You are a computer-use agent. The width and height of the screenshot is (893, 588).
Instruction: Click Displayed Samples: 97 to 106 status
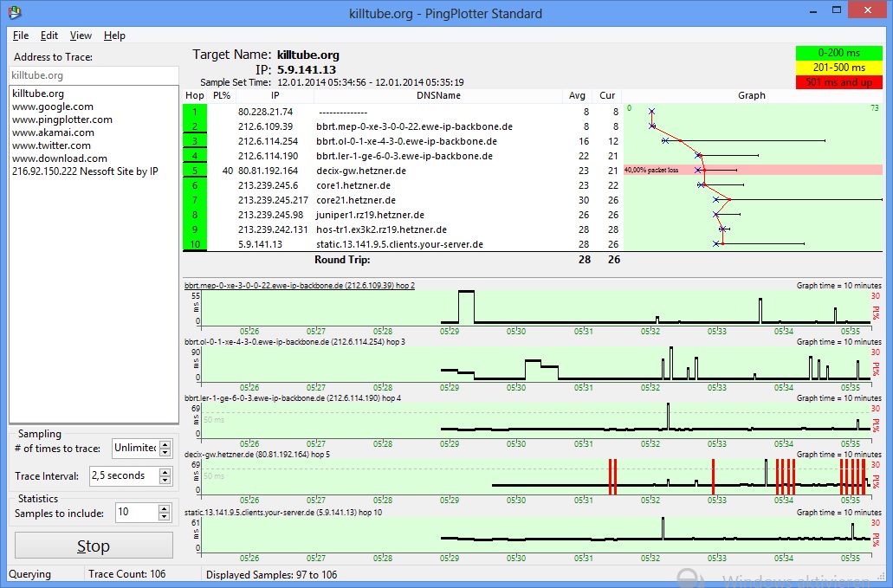(x=272, y=575)
